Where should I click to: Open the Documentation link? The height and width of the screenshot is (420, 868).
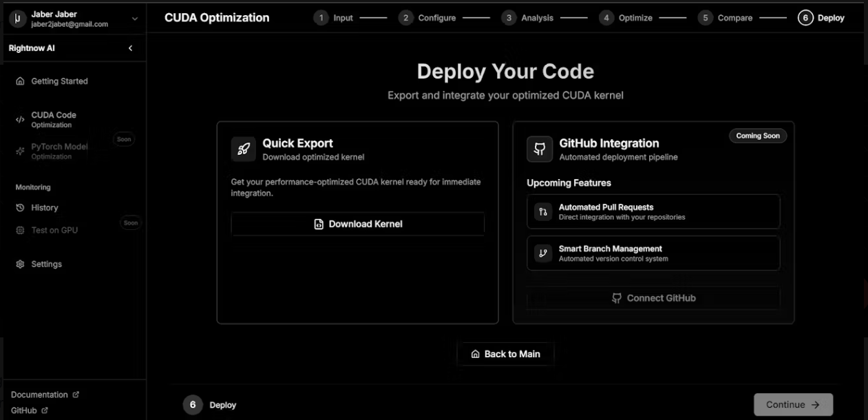(45, 395)
